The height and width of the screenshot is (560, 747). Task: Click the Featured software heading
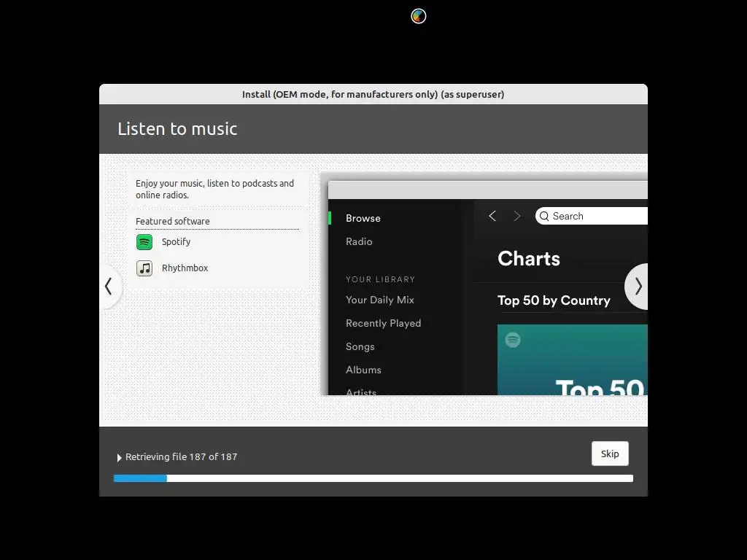172,221
